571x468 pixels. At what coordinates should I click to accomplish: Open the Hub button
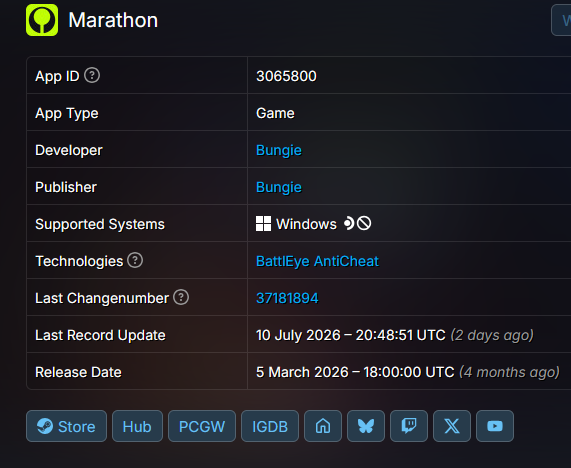point(137,426)
